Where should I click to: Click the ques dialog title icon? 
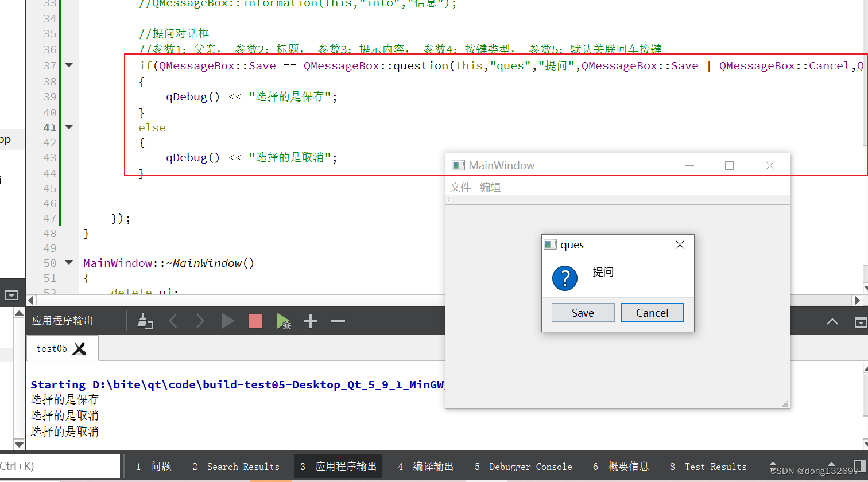550,244
